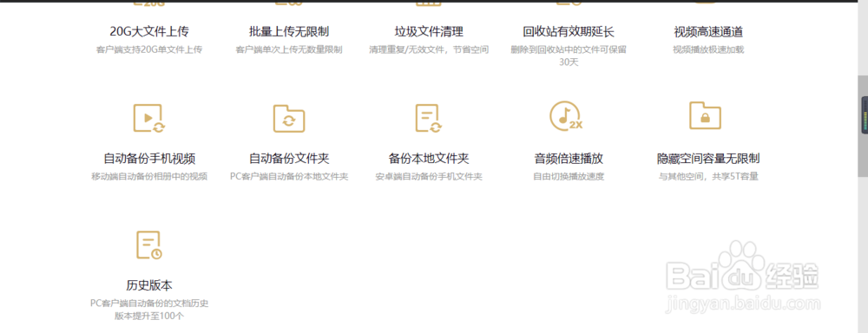The height and width of the screenshot is (333, 868).
Task: Click description 与其他空间，共享5T容量
Action: [708, 177]
